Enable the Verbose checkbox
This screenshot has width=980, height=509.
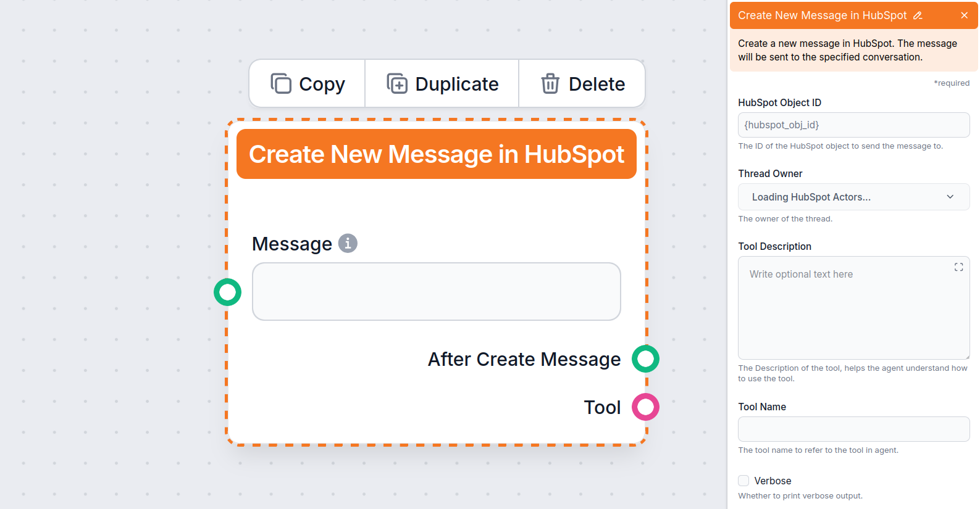pos(743,481)
